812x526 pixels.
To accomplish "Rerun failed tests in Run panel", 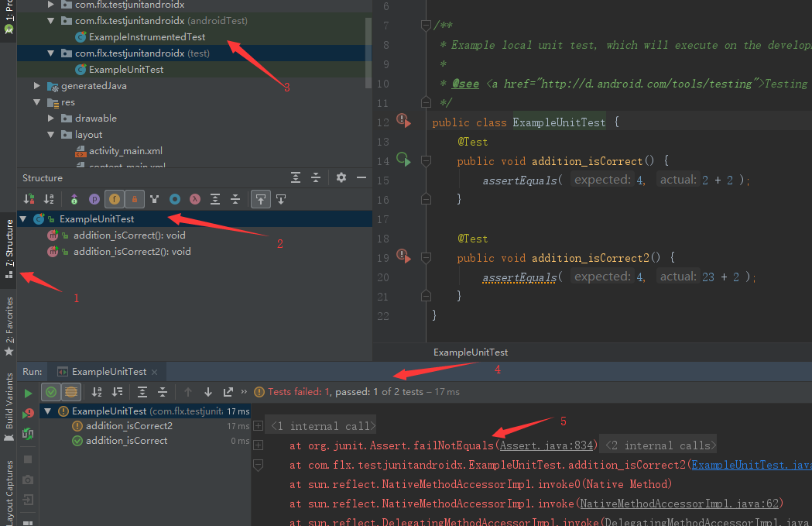I will (28, 414).
